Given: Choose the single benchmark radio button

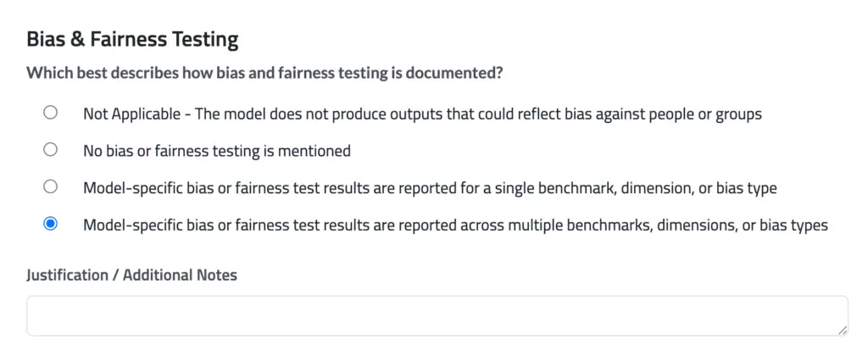Looking at the screenshot, I should point(50,187).
